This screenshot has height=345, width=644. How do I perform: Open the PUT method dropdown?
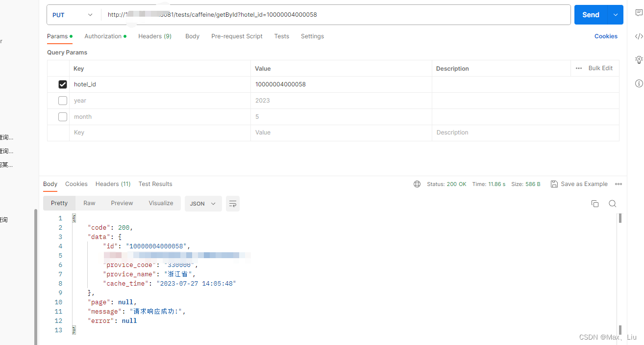[x=73, y=15]
